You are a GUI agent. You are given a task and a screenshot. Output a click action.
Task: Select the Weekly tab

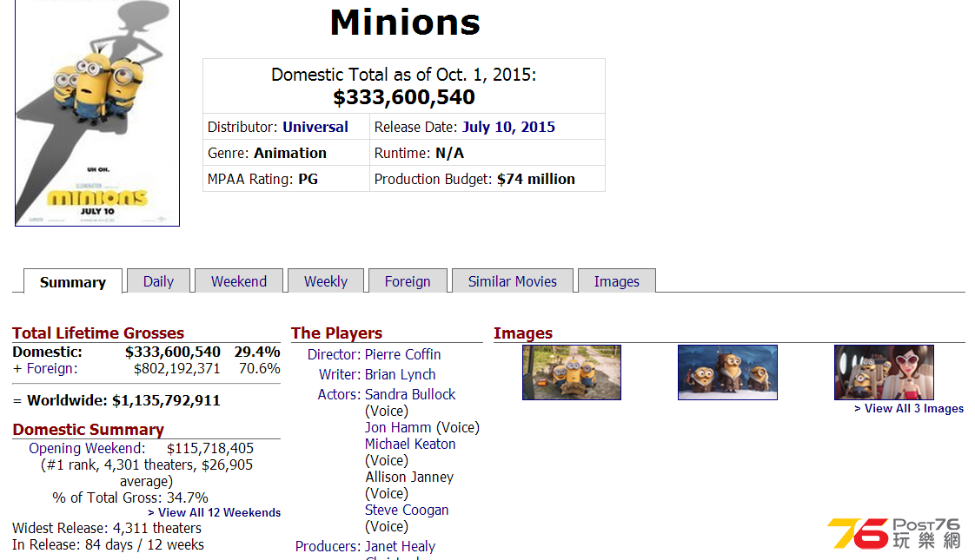click(x=326, y=281)
